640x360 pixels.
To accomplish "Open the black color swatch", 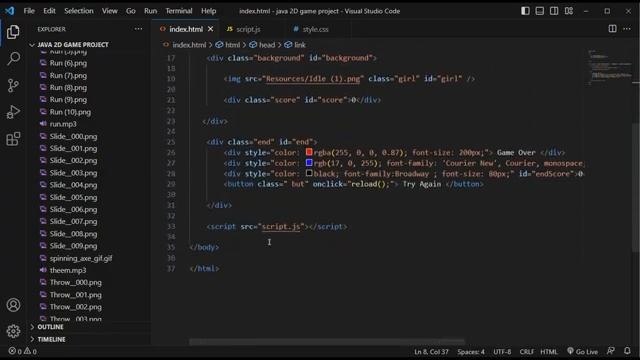I will pyautogui.click(x=309, y=173).
